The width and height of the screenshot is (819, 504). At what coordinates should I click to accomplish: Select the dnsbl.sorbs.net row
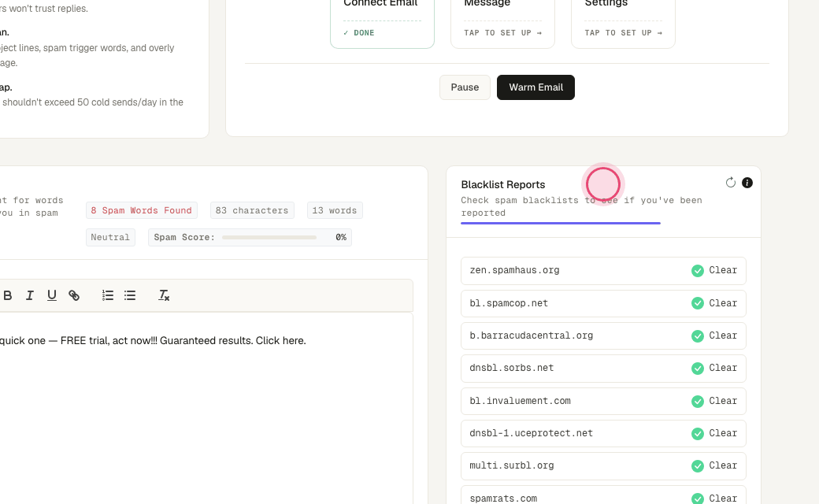pyautogui.click(x=603, y=369)
